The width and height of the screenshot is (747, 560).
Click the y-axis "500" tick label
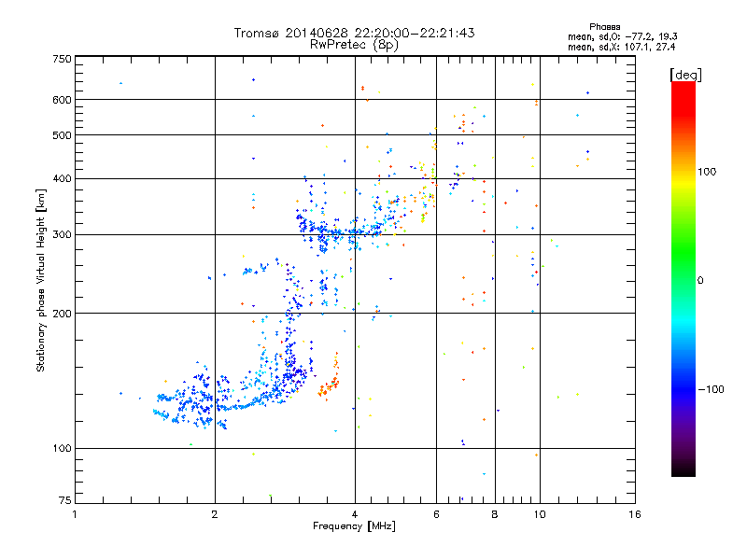(62, 135)
